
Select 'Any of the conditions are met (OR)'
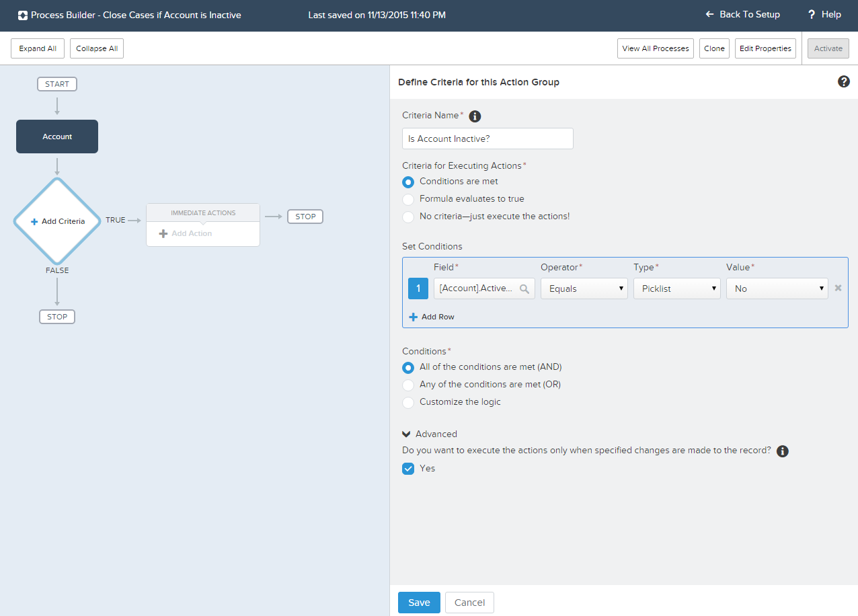pos(408,385)
